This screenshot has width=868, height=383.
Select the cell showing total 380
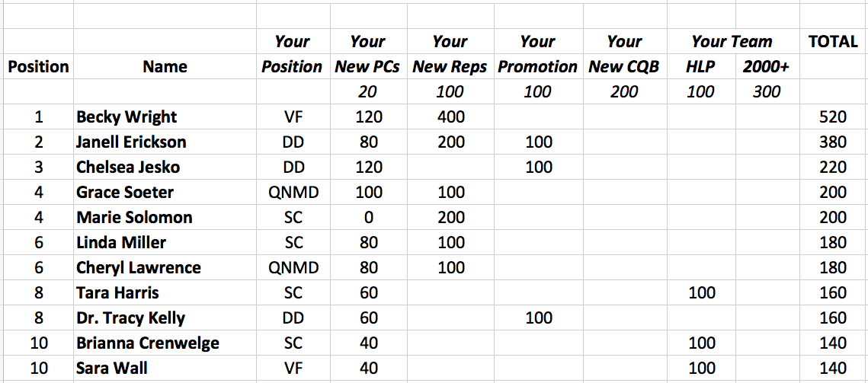[x=832, y=142]
